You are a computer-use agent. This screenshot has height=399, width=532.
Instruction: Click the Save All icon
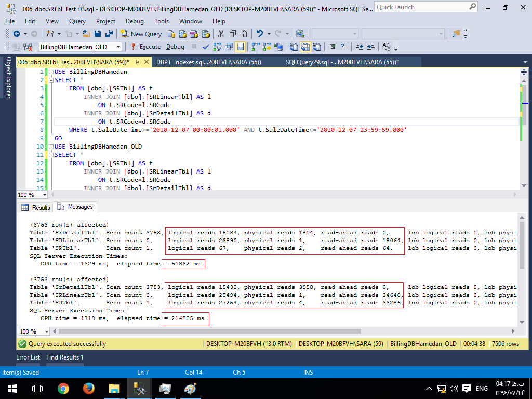pos(109,34)
